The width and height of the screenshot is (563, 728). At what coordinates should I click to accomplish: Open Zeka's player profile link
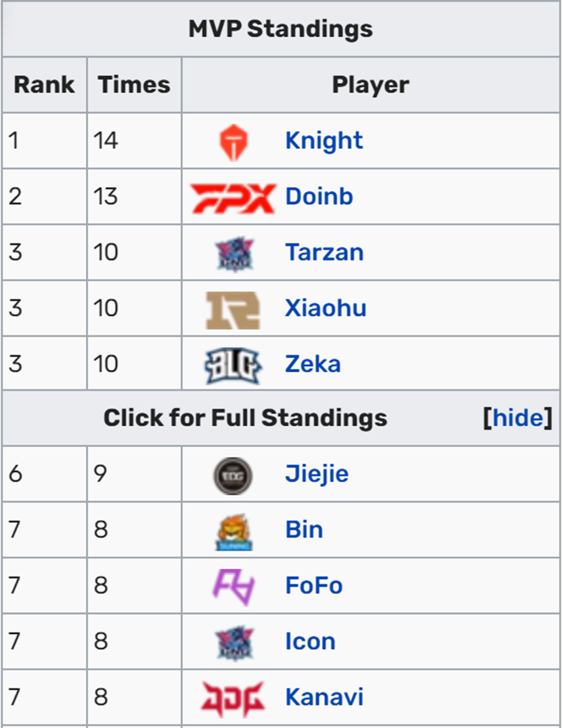pos(313,364)
